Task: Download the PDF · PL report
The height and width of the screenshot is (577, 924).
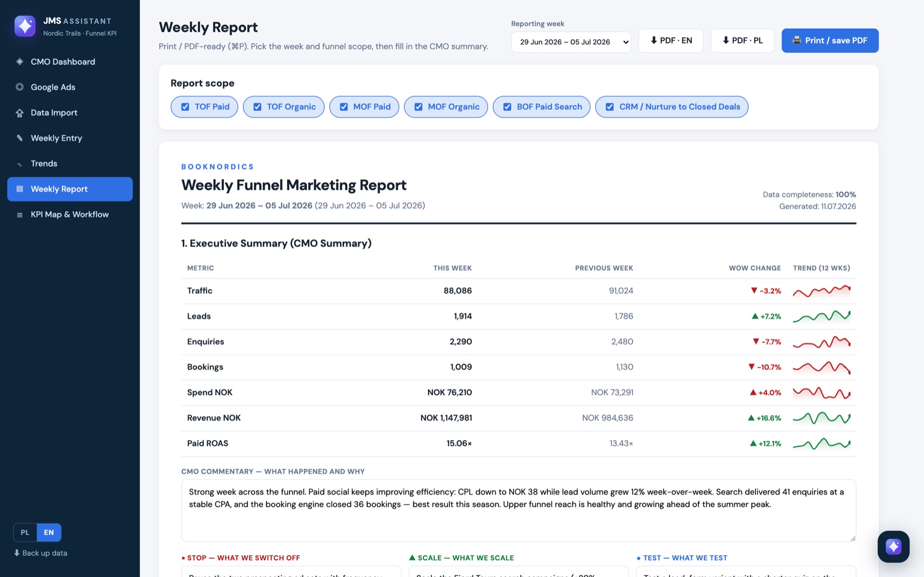Action: click(x=742, y=41)
